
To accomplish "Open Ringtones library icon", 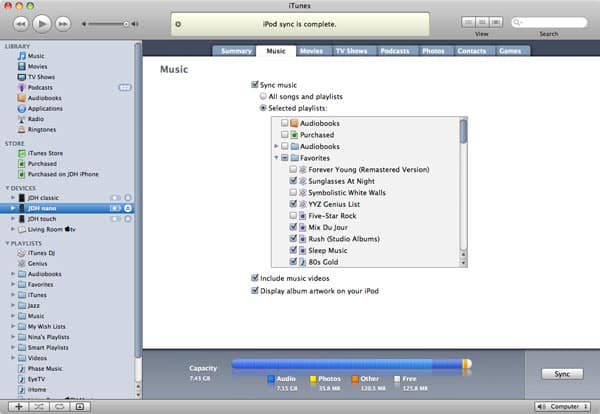I will coord(22,130).
